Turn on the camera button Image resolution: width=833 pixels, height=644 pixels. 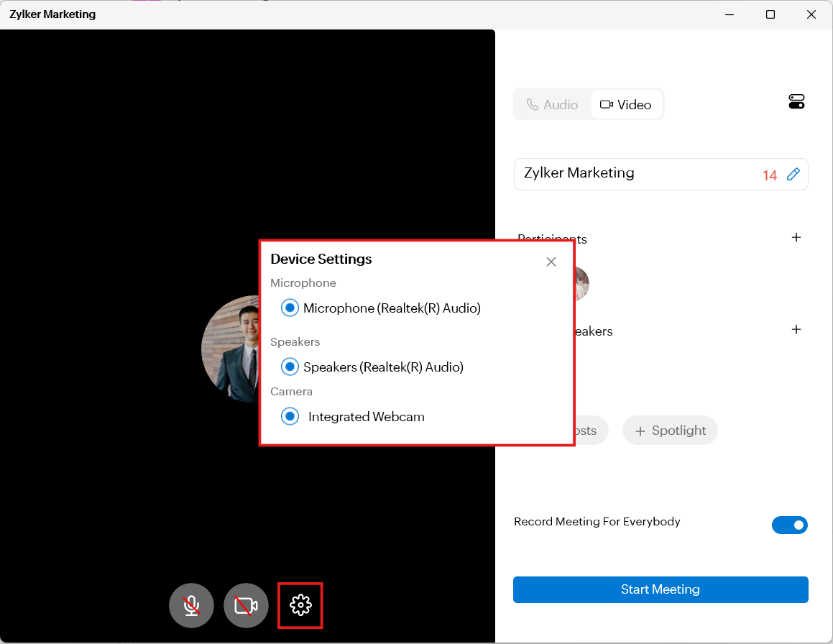point(246,605)
